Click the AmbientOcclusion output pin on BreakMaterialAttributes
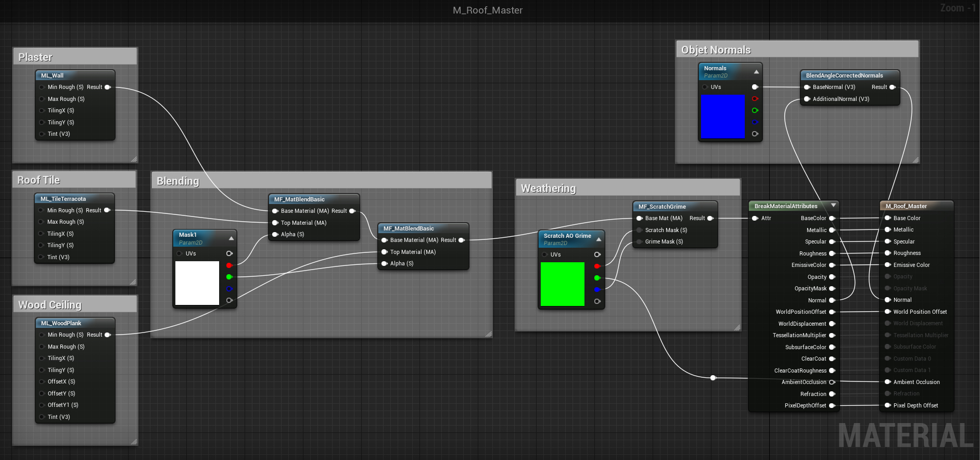 [832, 382]
